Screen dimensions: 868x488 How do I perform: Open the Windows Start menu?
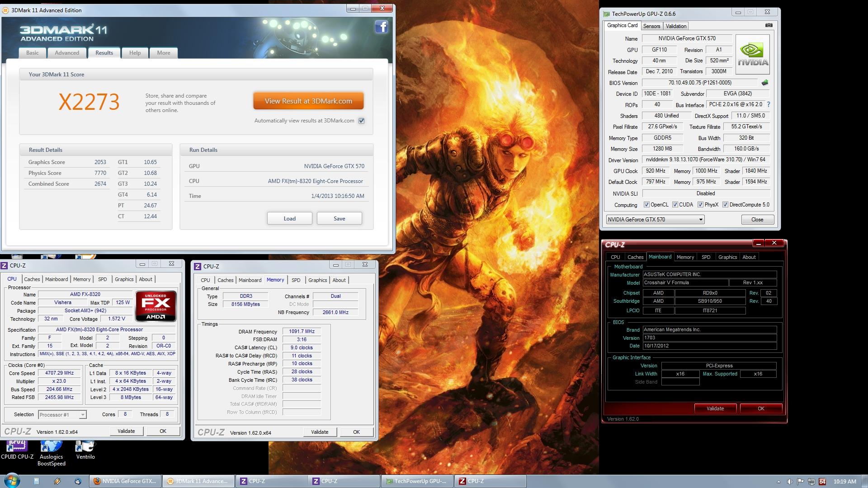[x=12, y=481]
